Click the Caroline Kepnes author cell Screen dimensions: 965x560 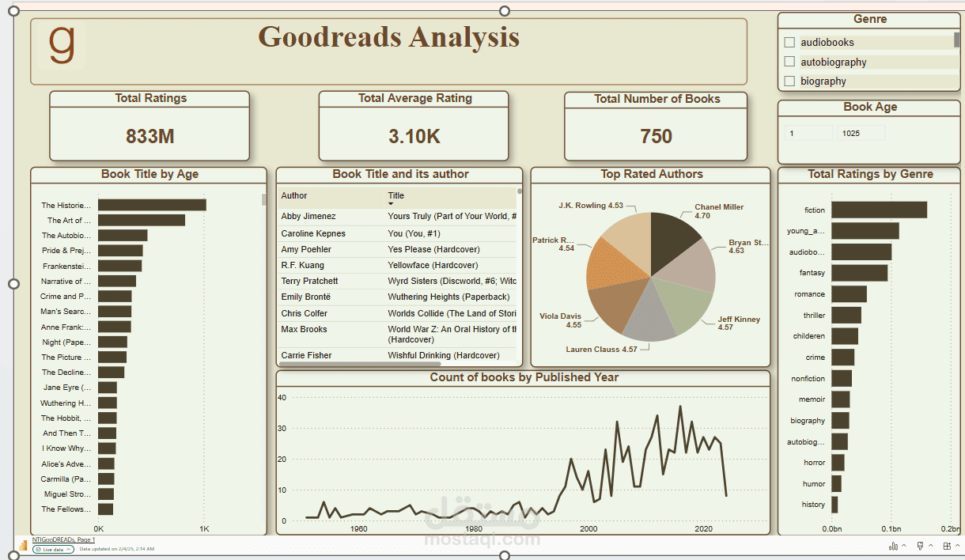[x=313, y=233]
